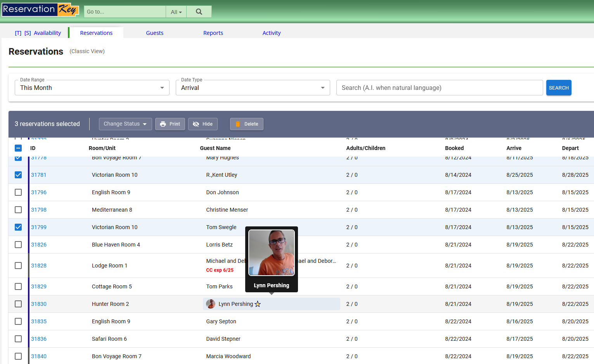594x364 pixels.
Task: Open the Date Range dropdown
Action: click(x=92, y=88)
